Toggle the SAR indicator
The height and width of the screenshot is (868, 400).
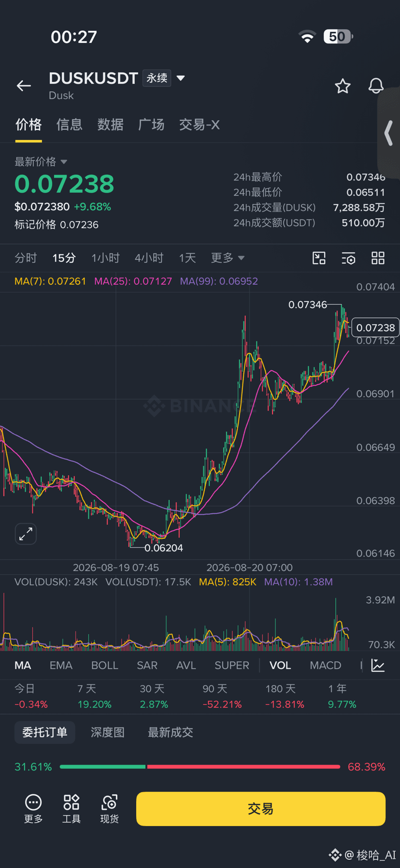click(147, 665)
